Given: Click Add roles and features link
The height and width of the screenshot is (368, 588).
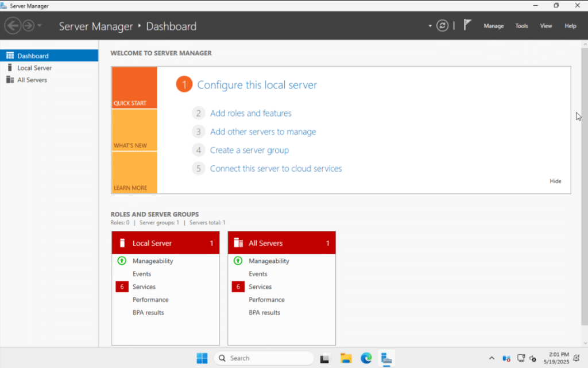Looking at the screenshot, I should [250, 113].
